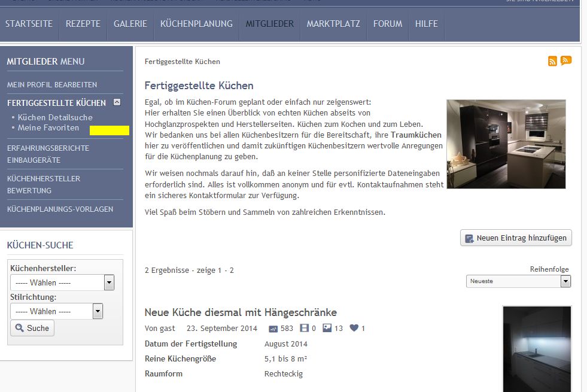The height and width of the screenshot is (392, 587).
Task: Click the video count film icon
Action: point(305,328)
